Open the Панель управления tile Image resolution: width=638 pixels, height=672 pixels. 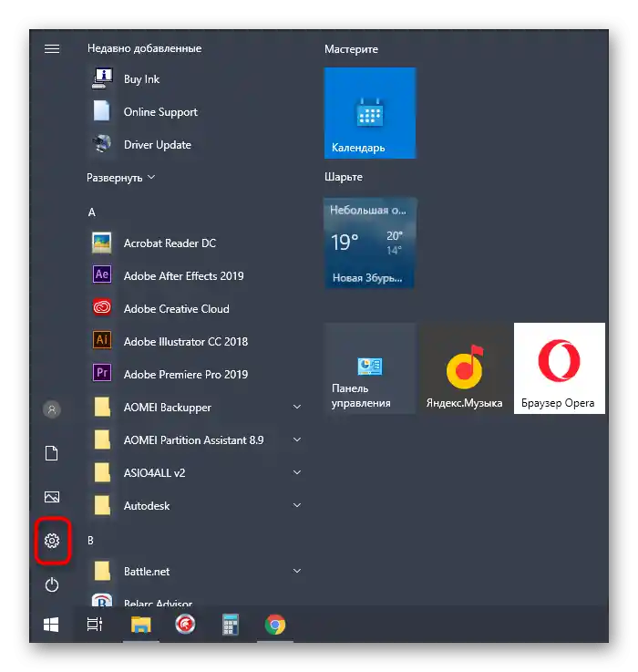(x=370, y=368)
